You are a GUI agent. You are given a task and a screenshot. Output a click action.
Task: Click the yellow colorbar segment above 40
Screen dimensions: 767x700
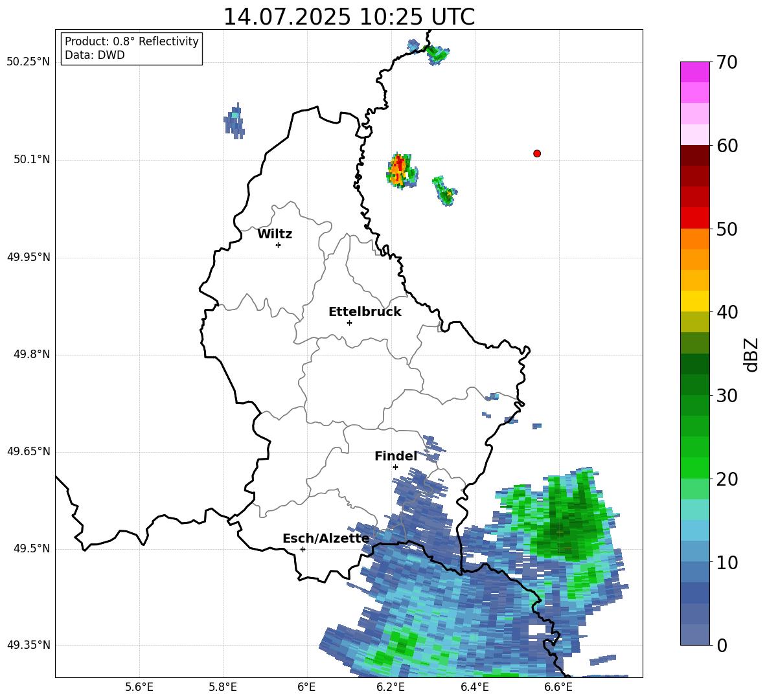[x=694, y=301]
